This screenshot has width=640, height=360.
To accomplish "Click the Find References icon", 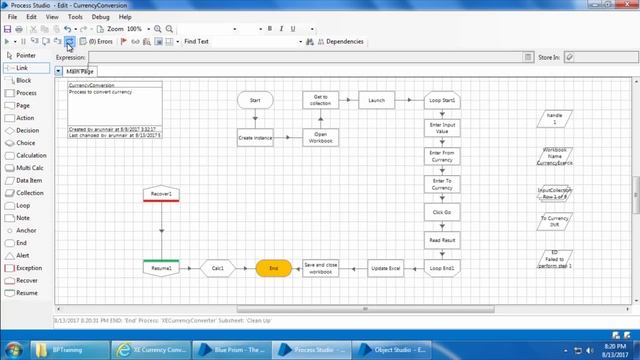I will click(147, 42).
